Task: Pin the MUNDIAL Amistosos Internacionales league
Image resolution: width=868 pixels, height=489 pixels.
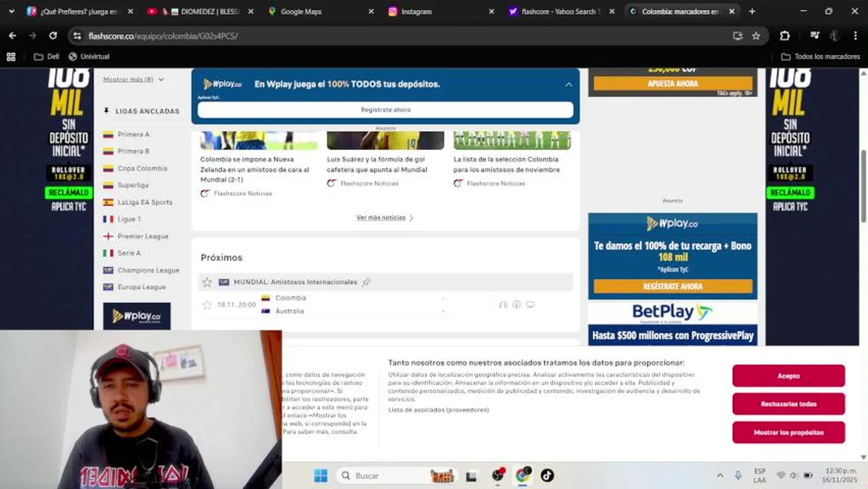Action: 366,282
